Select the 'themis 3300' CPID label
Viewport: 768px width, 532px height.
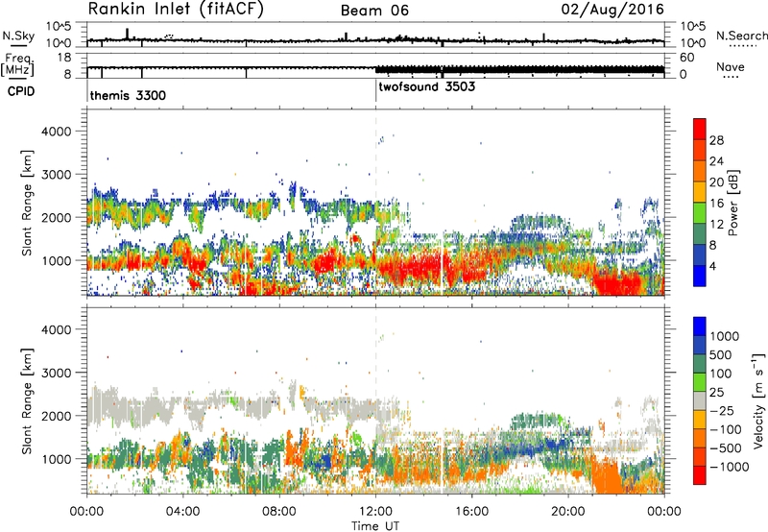pyautogui.click(x=128, y=95)
